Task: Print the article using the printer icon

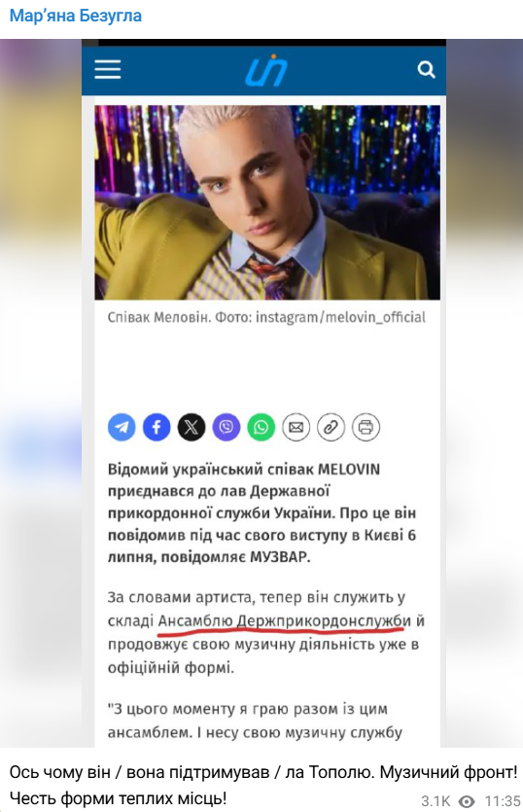Action: [x=366, y=427]
